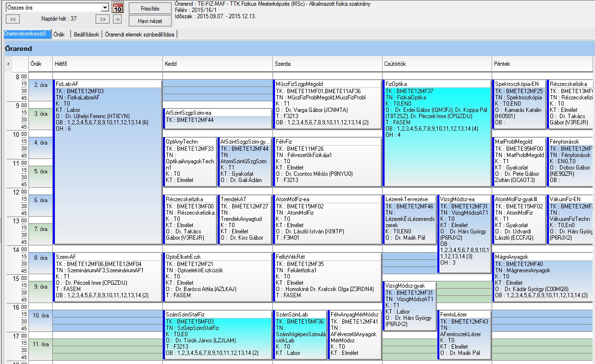The width and height of the screenshot is (595, 364).
Task: Click the 'Félév : 2015/16/1' text
Action: pos(197,10)
